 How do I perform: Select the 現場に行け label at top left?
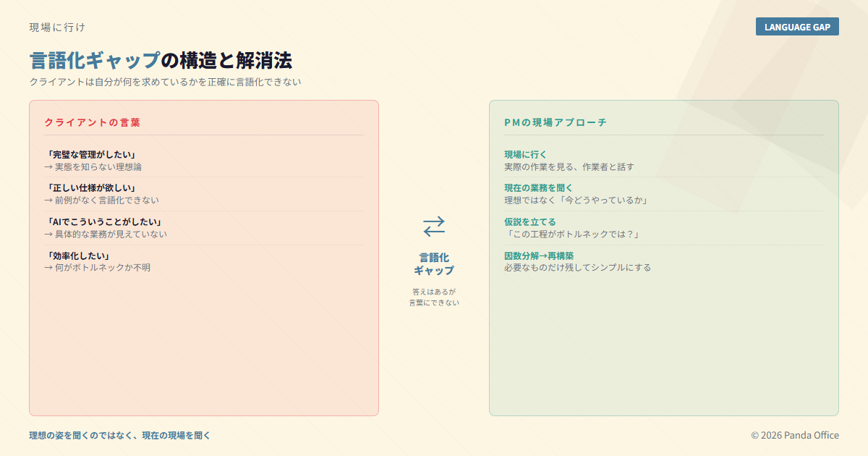[57, 28]
